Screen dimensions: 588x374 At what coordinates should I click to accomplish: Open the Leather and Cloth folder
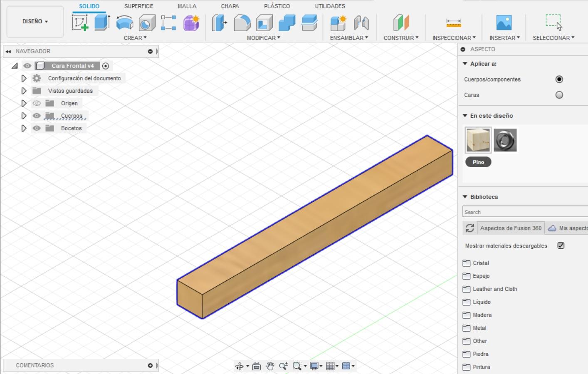coord(490,289)
